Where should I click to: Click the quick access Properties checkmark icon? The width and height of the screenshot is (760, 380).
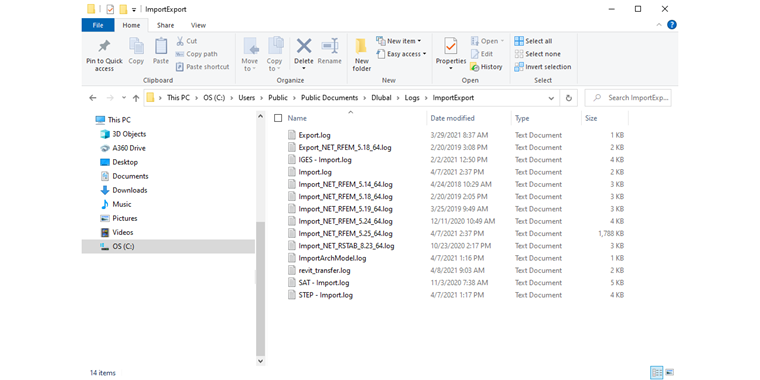pos(110,9)
